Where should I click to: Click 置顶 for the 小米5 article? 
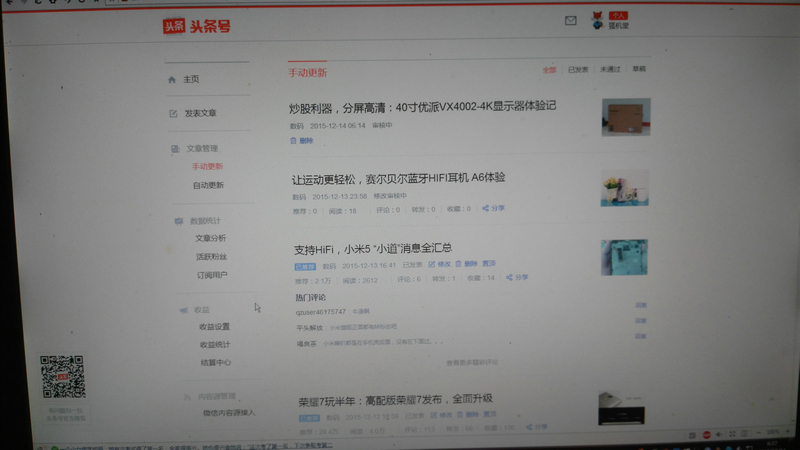click(489, 263)
